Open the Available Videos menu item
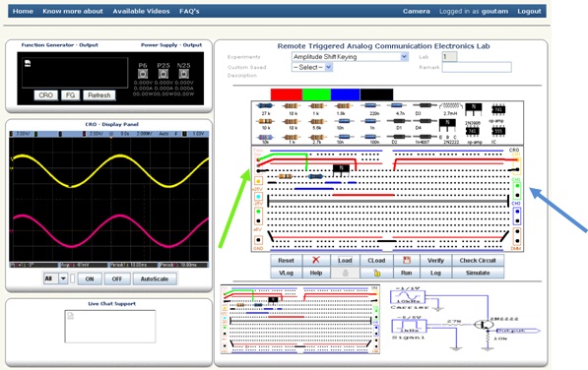Screen dimensions: 588x370 pos(141,11)
